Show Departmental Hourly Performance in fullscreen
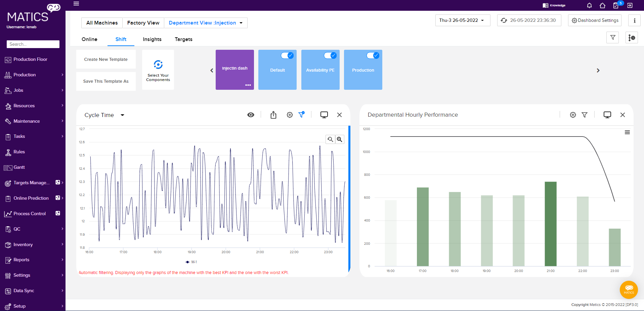The height and width of the screenshot is (311, 644). (x=607, y=115)
